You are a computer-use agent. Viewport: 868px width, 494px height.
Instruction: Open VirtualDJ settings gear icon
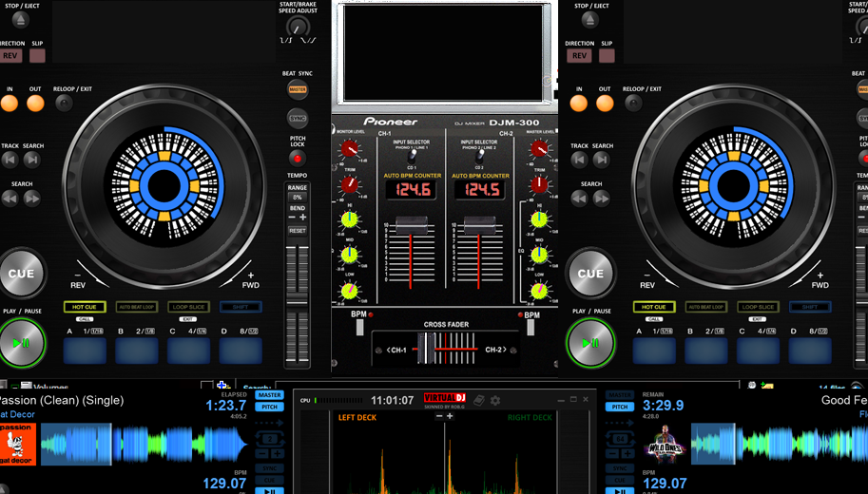click(495, 400)
